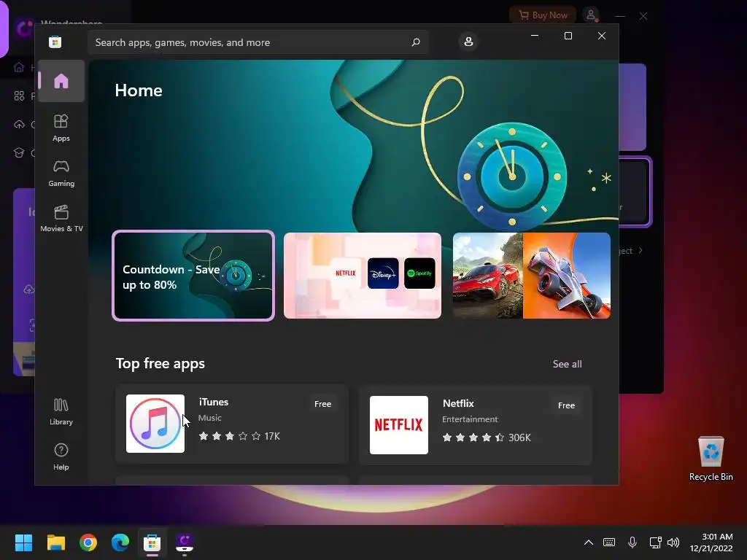
Task: Click the iTunes app icon
Action: [155, 424]
